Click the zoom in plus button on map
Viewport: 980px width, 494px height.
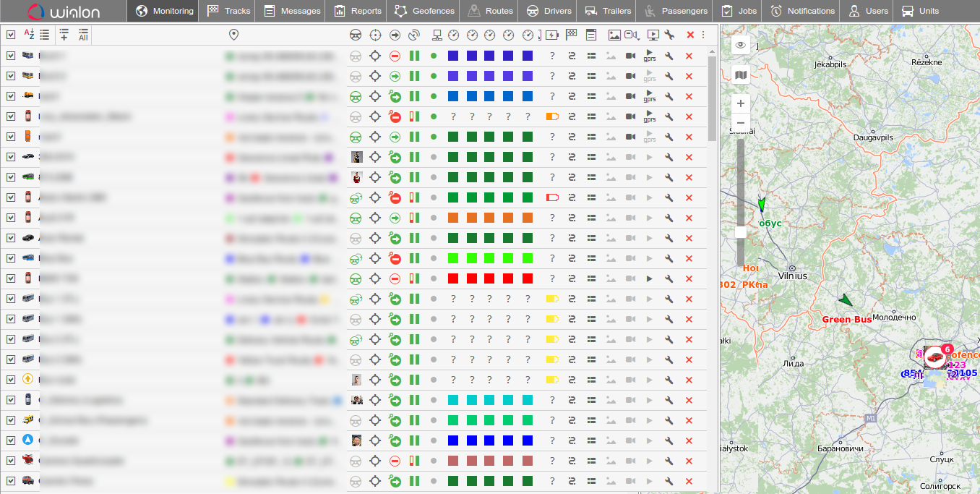(740, 103)
